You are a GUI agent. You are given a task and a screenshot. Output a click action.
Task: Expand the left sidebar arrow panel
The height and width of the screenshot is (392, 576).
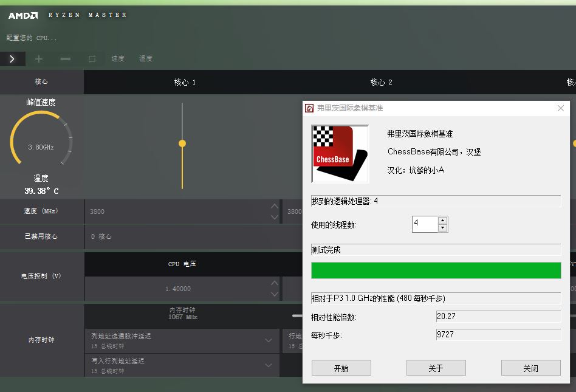tap(12, 59)
